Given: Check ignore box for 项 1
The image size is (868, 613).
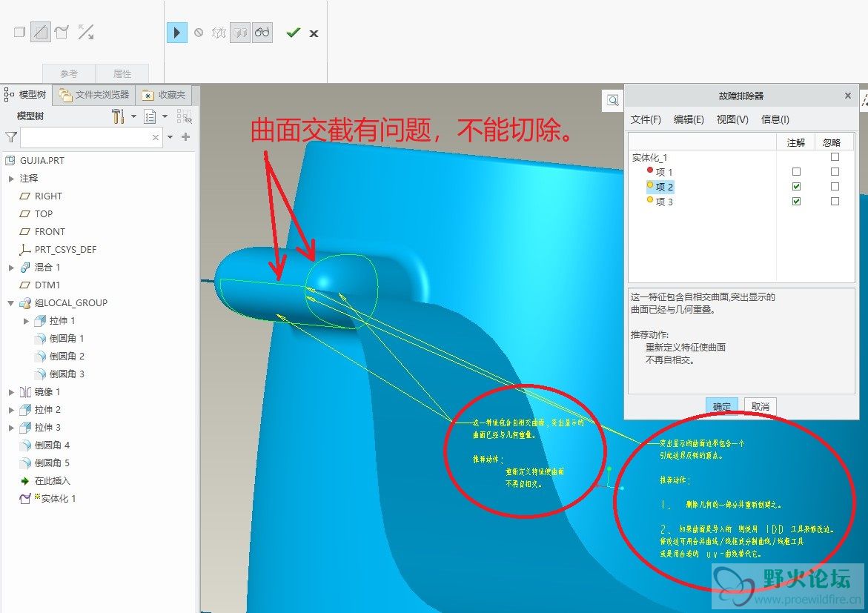Looking at the screenshot, I should pos(835,172).
